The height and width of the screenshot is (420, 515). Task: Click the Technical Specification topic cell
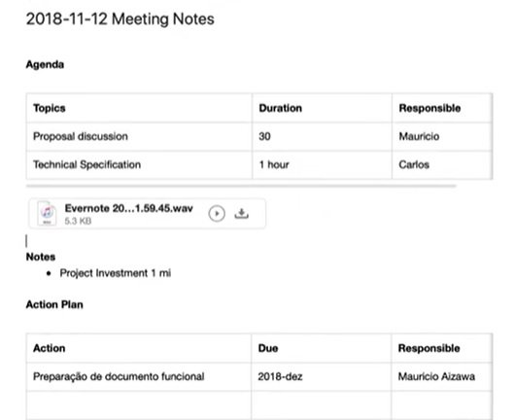tap(139, 165)
